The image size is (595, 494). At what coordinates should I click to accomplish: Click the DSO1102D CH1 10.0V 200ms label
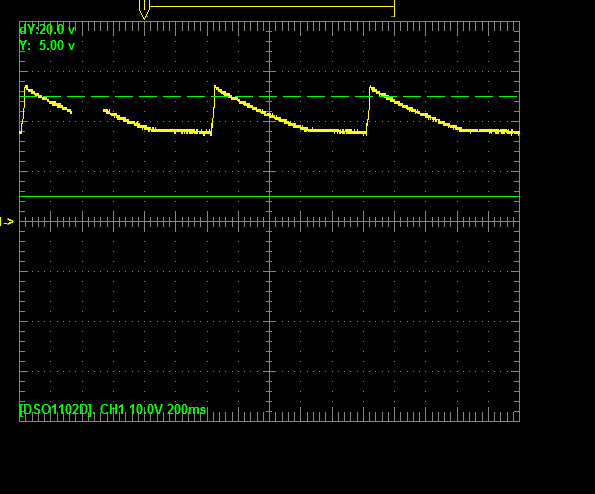tap(113, 410)
